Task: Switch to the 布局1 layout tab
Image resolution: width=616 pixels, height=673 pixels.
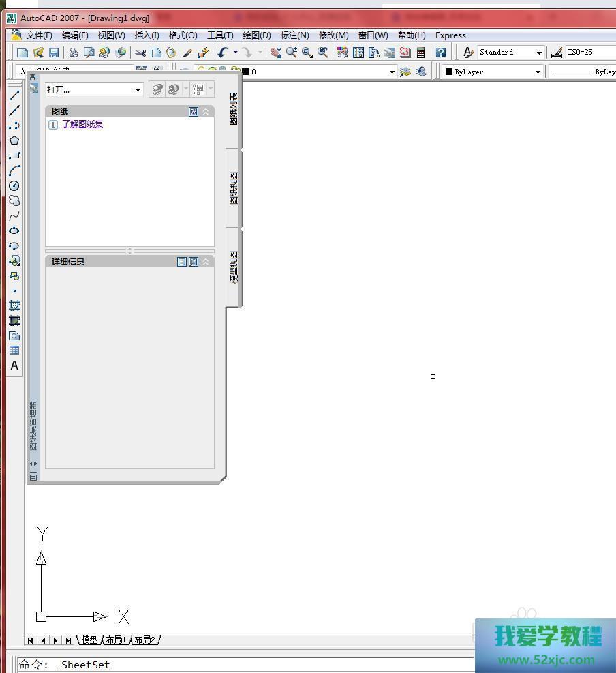Action: 115,640
